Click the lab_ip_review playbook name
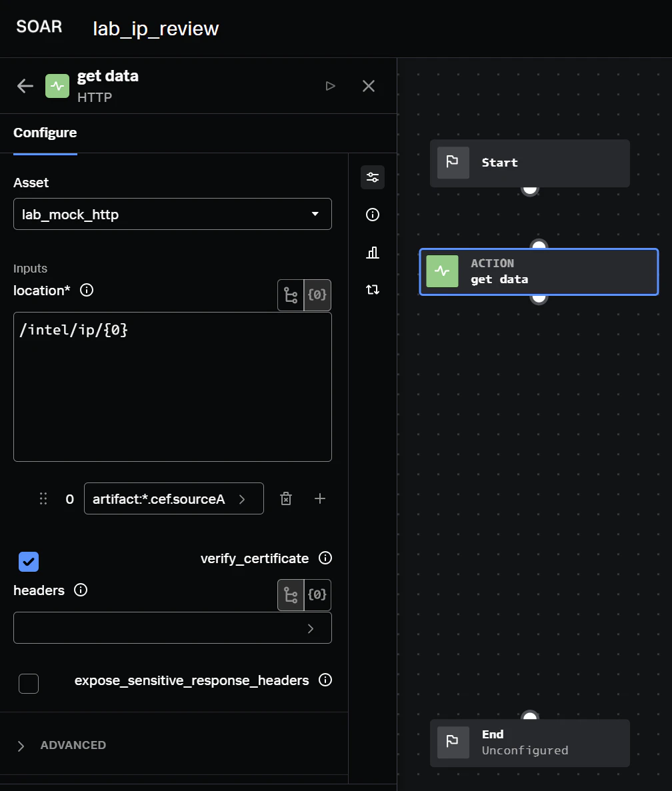 pos(156,29)
